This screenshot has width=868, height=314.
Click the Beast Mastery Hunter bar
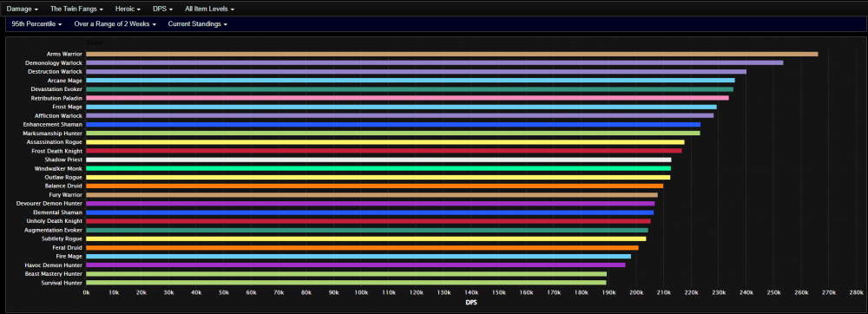point(346,274)
